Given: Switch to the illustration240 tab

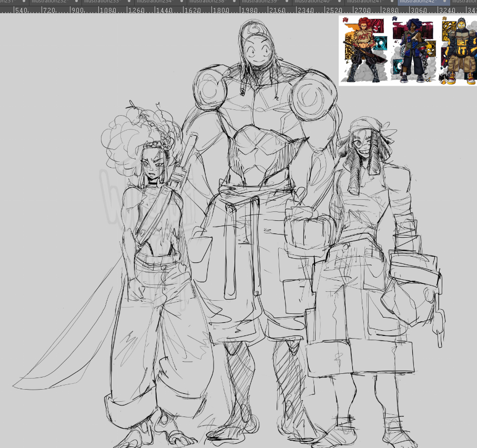Looking at the screenshot, I should [x=311, y=2].
